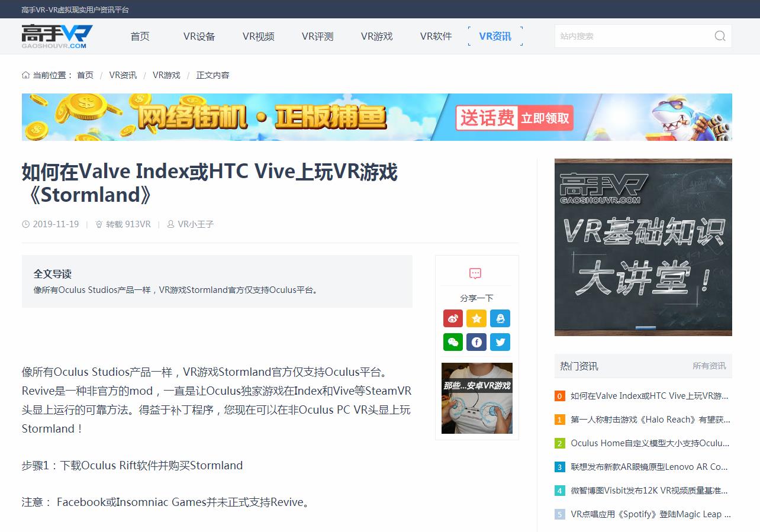
Task: Open the 首页 navigation tab
Action: coord(140,36)
